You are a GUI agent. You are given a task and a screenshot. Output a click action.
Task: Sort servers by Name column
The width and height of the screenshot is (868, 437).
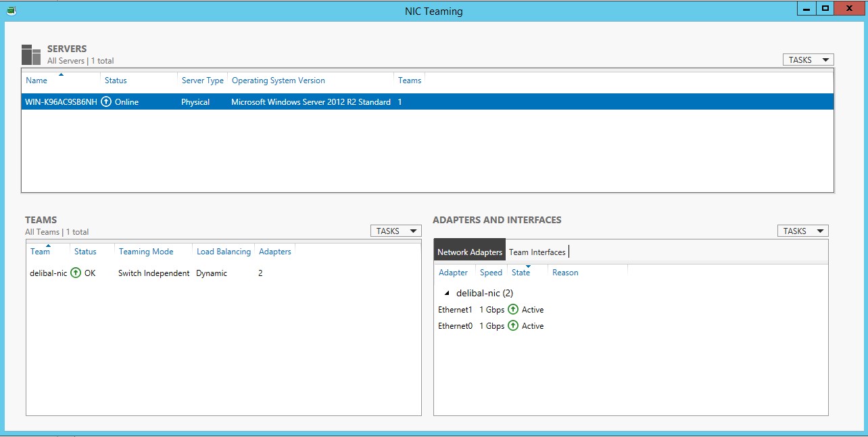[37, 80]
